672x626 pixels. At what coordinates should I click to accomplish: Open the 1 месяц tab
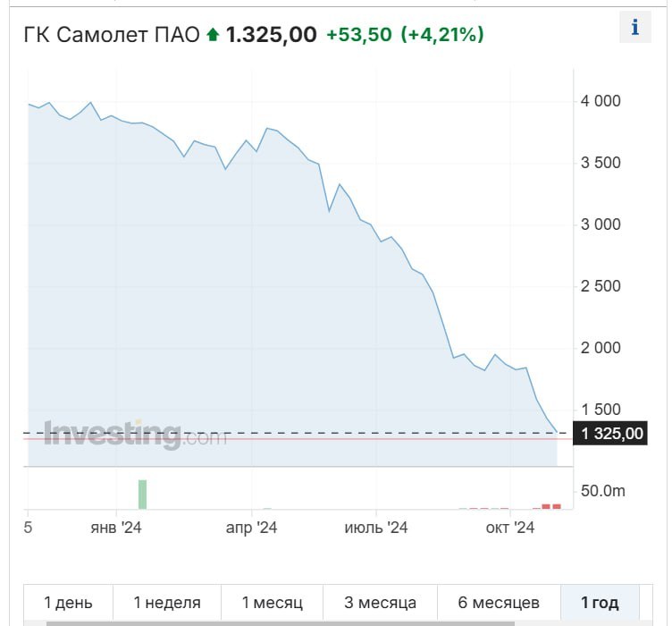(x=272, y=603)
